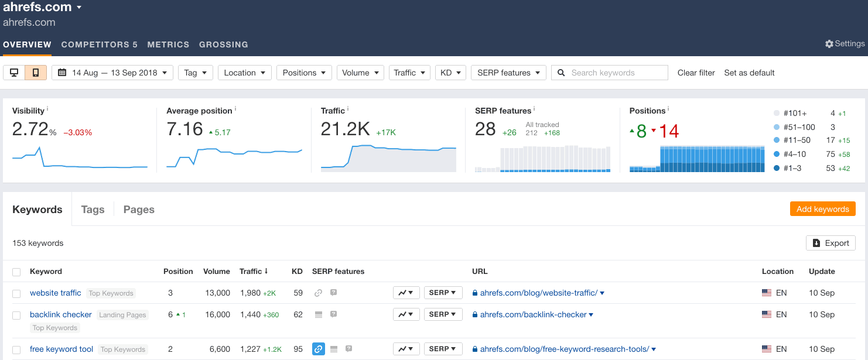The height and width of the screenshot is (360, 868).
Task: Check the website traffic keyword checkbox
Action: pos(16,293)
